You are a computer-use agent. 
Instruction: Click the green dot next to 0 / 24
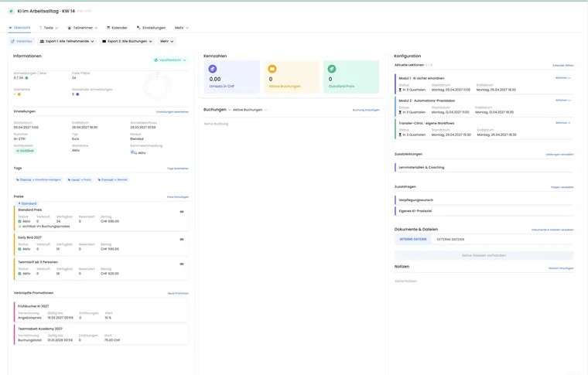pos(26,78)
